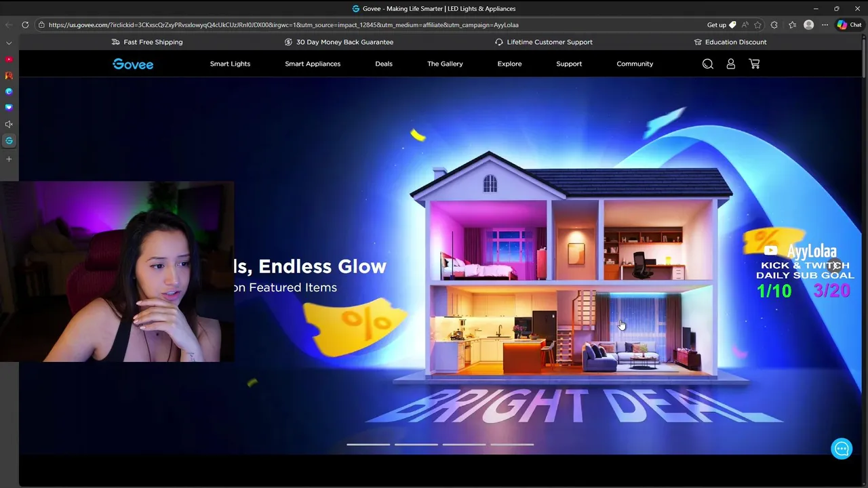Open the Favorites list icon
The width and height of the screenshot is (868, 488).
[792, 25]
